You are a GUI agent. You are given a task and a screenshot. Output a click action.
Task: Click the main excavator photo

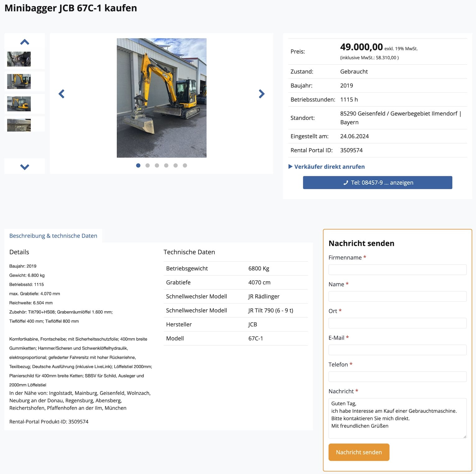pyautogui.click(x=161, y=98)
